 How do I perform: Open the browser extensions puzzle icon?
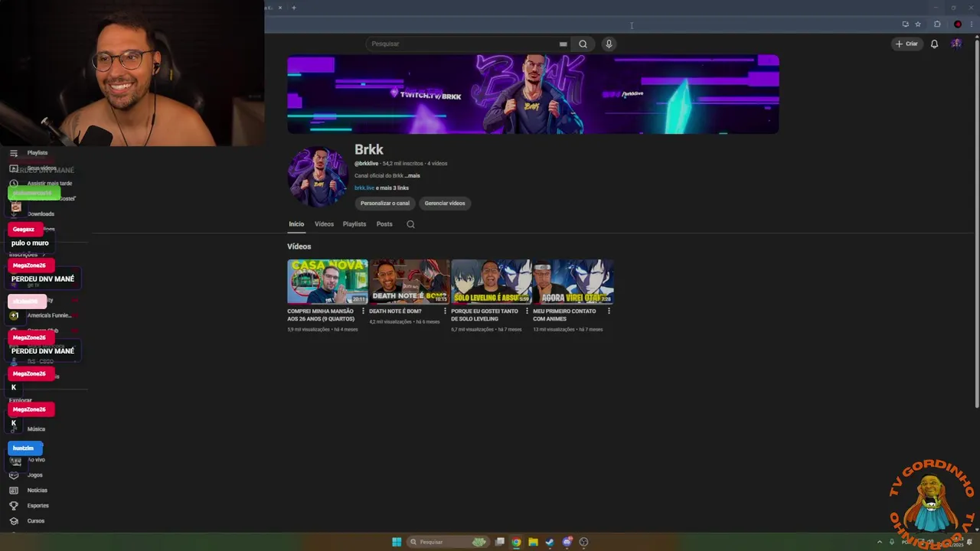tap(937, 24)
